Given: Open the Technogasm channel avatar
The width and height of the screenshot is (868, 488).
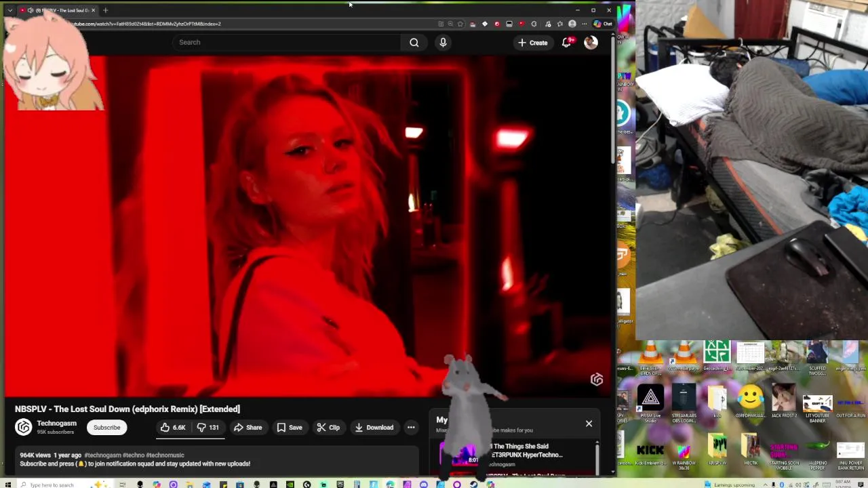Looking at the screenshot, I should (x=24, y=426).
